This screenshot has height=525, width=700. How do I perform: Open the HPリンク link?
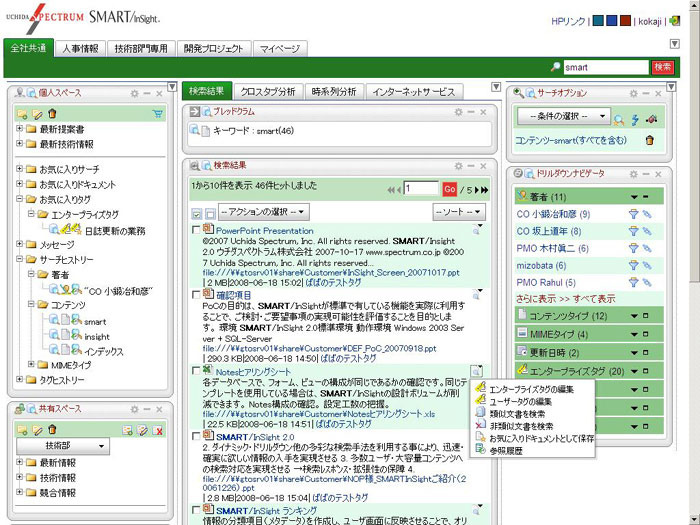tap(568, 21)
